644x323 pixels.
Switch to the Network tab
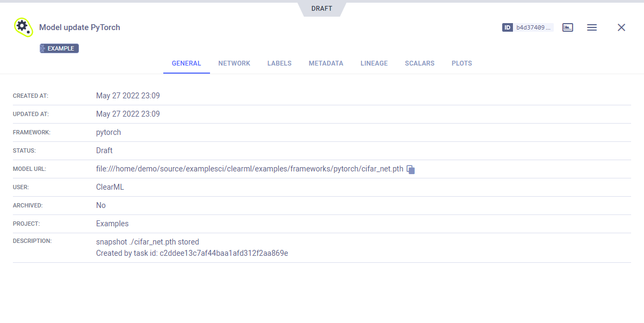(234, 63)
